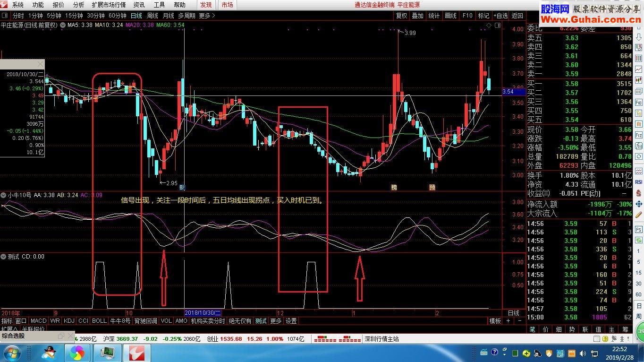This screenshot has width=644, height=362.
Task: Open the 日线 period selector below the chart
Action: (513, 313)
